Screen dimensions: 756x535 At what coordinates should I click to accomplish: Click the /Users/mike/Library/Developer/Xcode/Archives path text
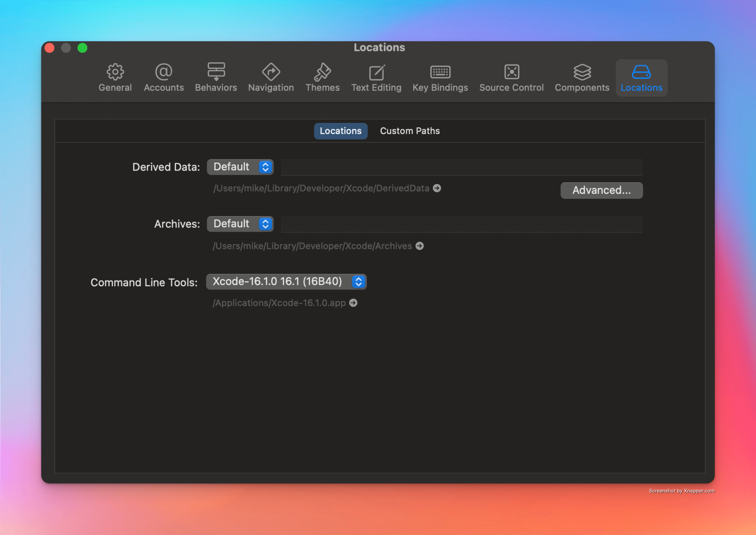coord(312,246)
